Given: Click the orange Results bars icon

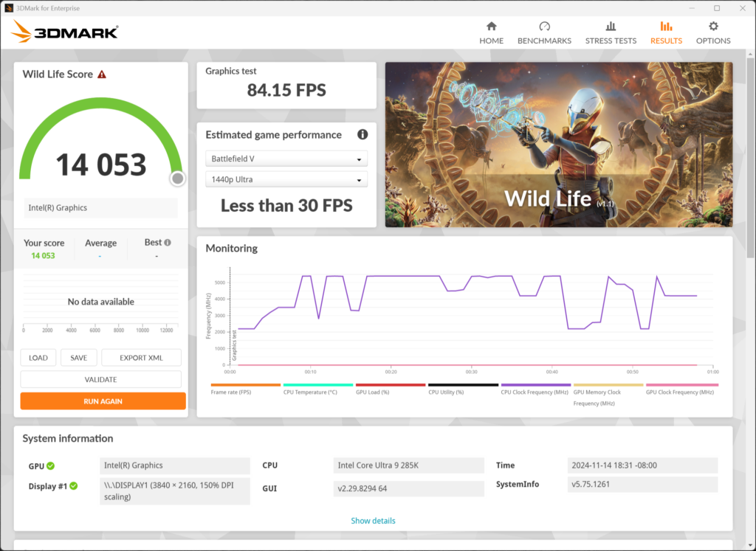Looking at the screenshot, I should (x=665, y=32).
